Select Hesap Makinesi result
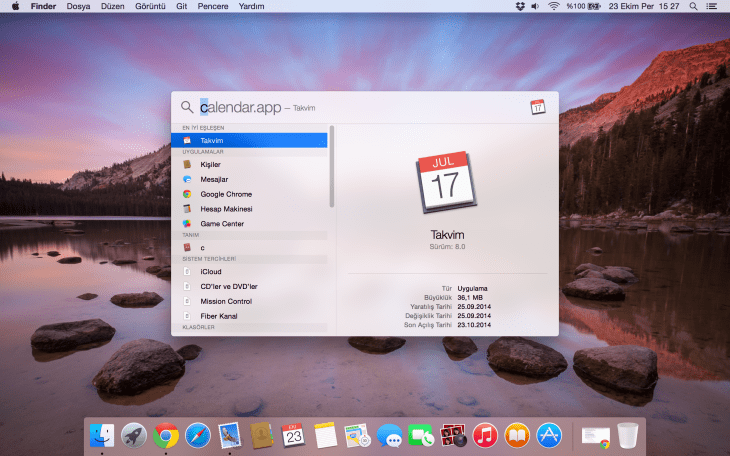This screenshot has width=730, height=456. (x=249, y=209)
